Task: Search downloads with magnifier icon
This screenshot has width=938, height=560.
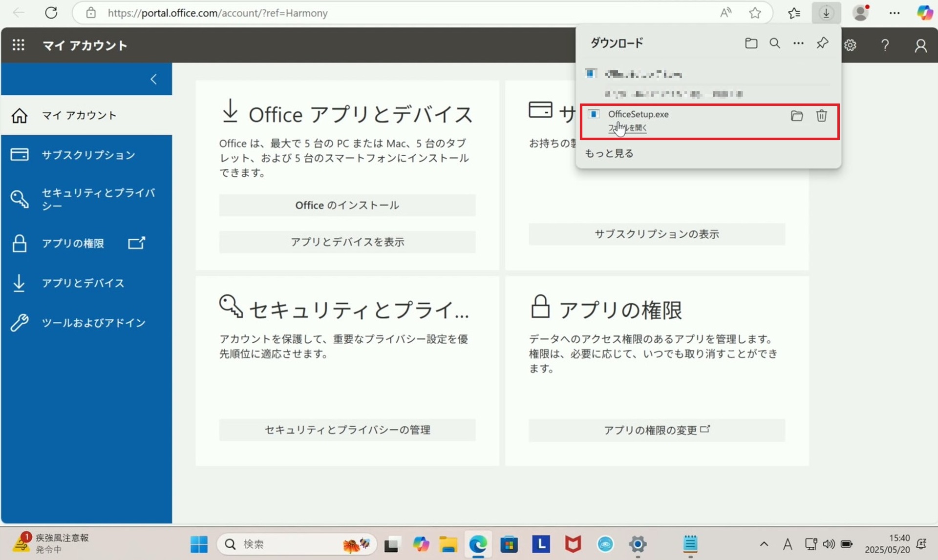Action: point(775,43)
